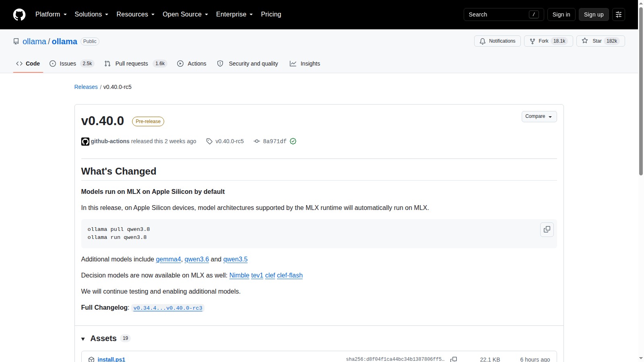Viewport: 644px width, 362px height.
Task: Expand the Solutions dropdown menu
Action: [91, 14]
